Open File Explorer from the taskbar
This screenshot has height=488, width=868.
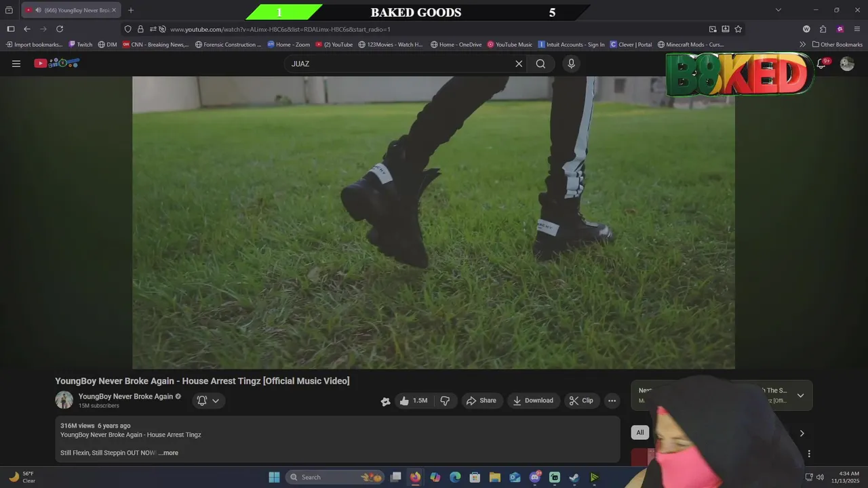pyautogui.click(x=495, y=477)
